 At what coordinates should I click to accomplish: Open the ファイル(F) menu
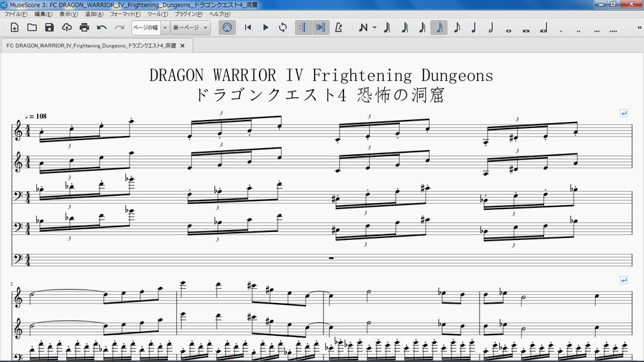pos(16,14)
